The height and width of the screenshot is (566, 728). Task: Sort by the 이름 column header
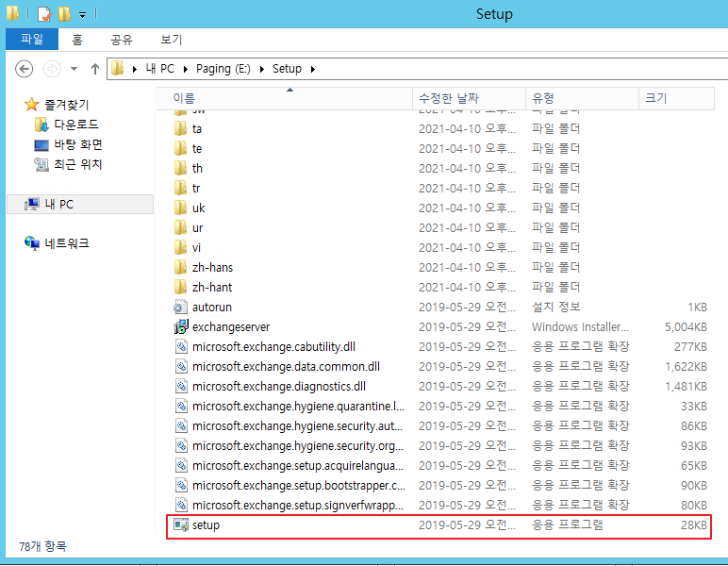284,98
